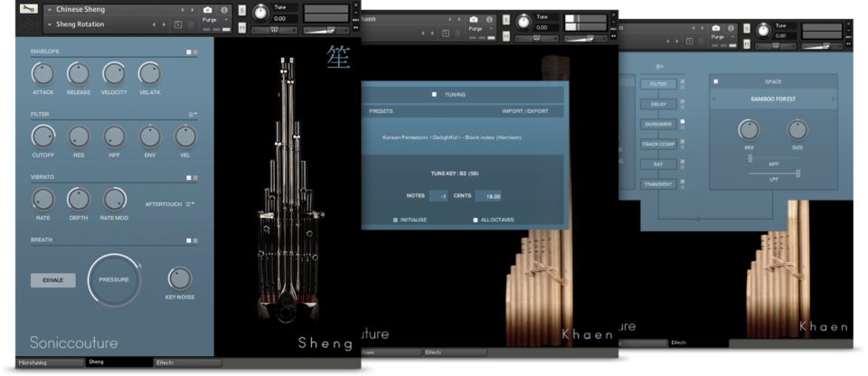Expand the Filter type dropdown menu
The image size is (868, 376).
pyautogui.click(x=192, y=115)
